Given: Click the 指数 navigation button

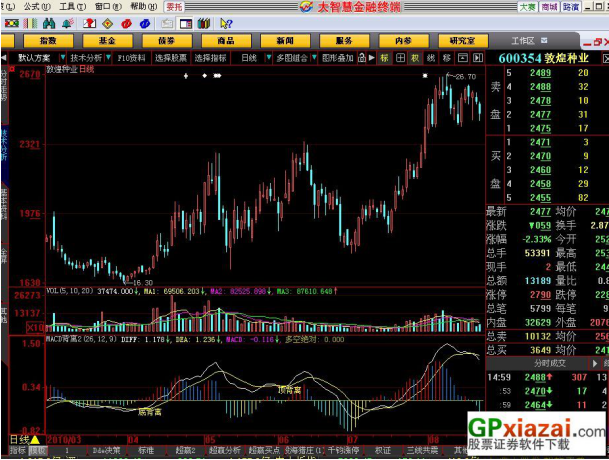Looking at the screenshot, I should click(x=48, y=40).
